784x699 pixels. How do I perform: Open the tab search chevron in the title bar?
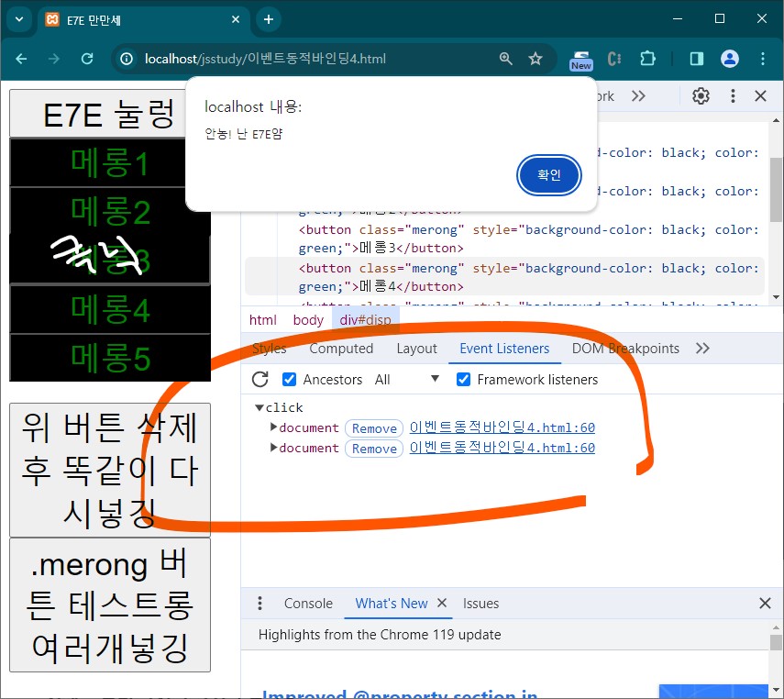tap(19, 19)
